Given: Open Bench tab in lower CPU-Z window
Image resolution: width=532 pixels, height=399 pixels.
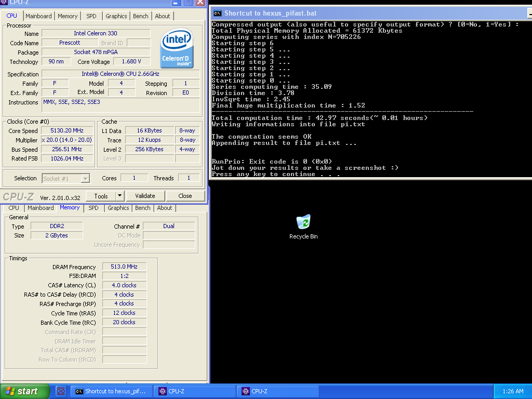Looking at the screenshot, I should (x=142, y=208).
